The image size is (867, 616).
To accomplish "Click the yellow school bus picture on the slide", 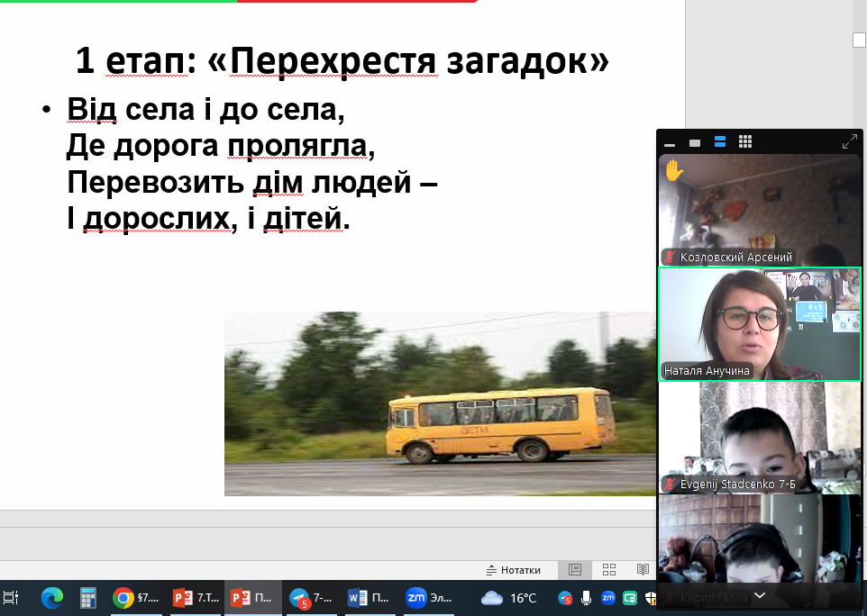I will tap(440, 403).
